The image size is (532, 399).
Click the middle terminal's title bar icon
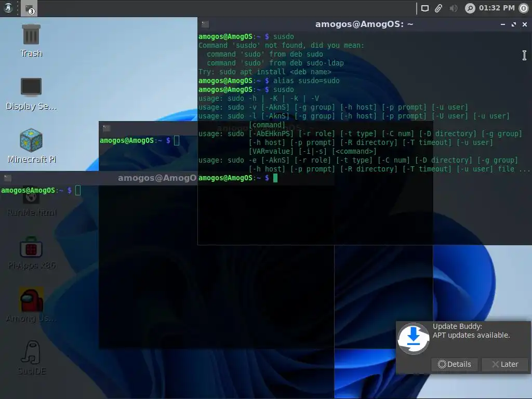point(107,128)
